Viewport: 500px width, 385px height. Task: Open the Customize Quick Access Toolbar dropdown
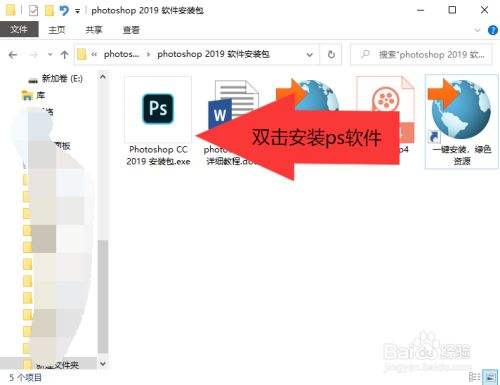pos(77,11)
